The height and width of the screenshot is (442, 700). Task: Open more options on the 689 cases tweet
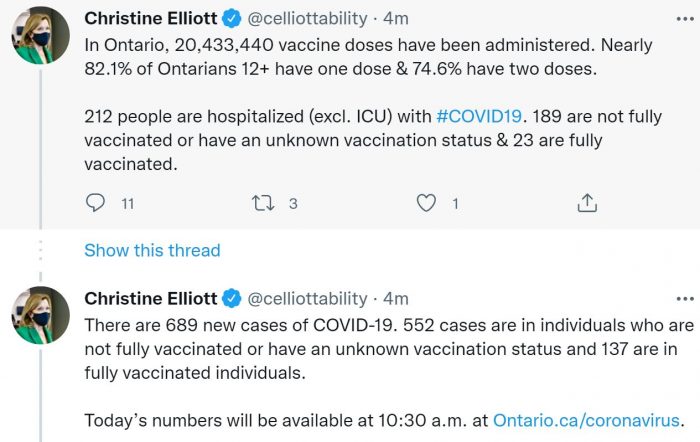point(684,298)
